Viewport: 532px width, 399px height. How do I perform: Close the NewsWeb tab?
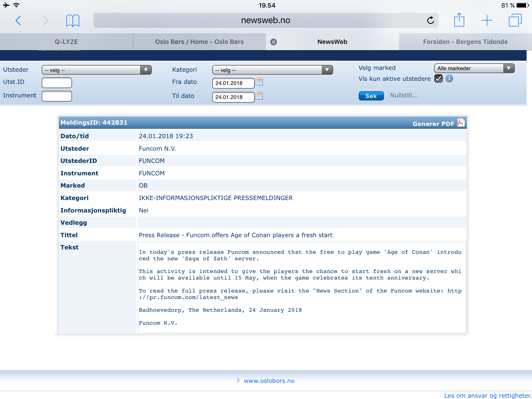pyautogui.click(x=273, y=42)
